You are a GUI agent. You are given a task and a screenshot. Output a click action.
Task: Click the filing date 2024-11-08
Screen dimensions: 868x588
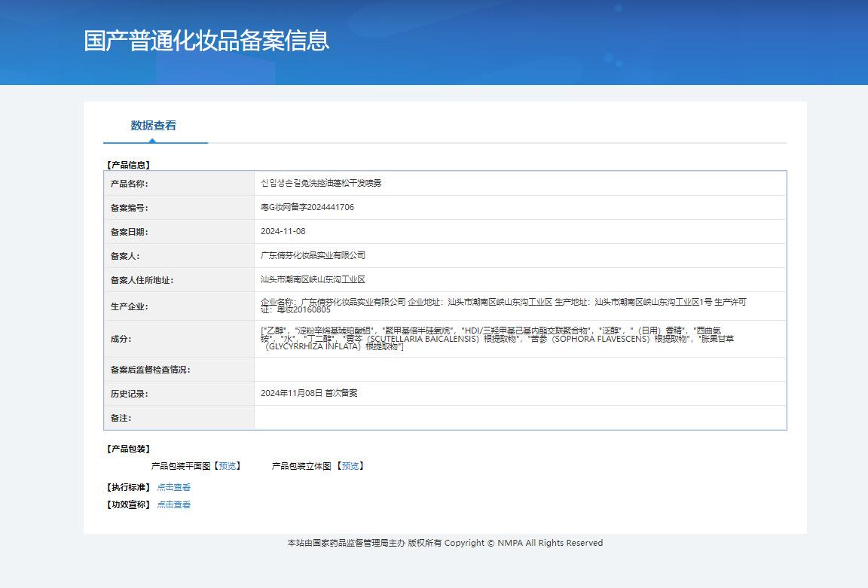point(283,231)
